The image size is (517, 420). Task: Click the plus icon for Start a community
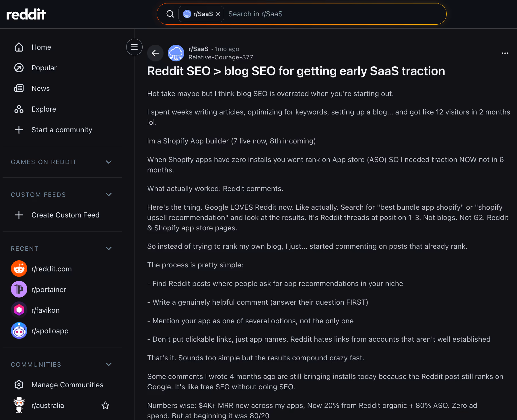[19, 130]
